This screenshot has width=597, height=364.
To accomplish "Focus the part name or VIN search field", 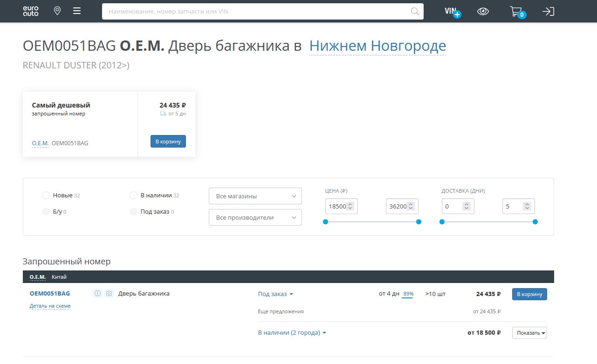I will (x=263, y=11).
